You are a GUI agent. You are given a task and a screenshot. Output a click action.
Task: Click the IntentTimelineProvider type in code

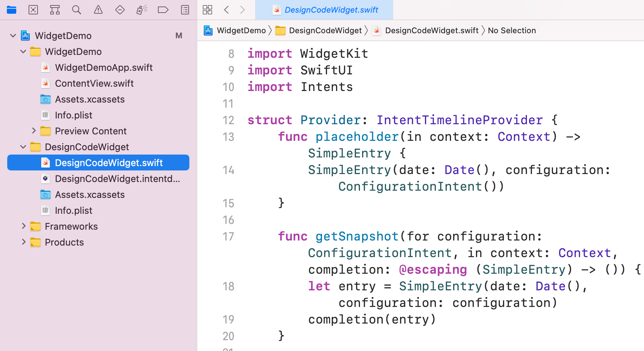coord(460,120)
